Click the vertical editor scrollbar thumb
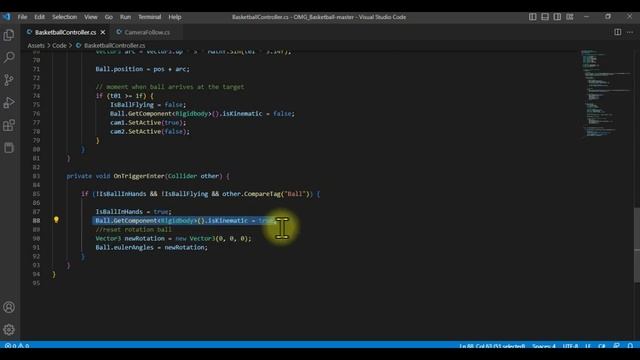Screen dimensions: 640x360 [637, 245]
